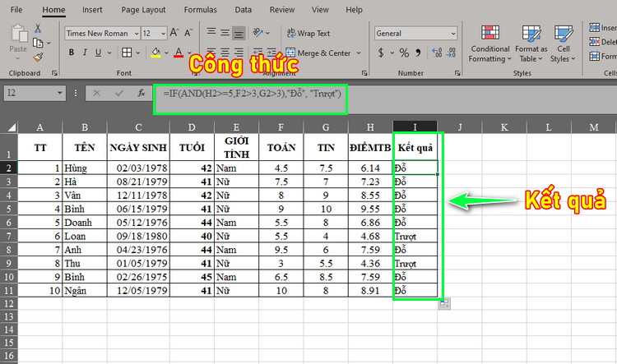Open text Orientation options
This screenshot has width=617, height=364.
[258, 33]
